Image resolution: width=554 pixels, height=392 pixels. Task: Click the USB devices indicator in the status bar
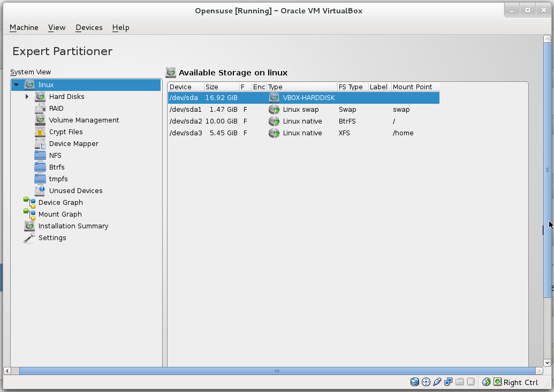[x=437, y=382]
